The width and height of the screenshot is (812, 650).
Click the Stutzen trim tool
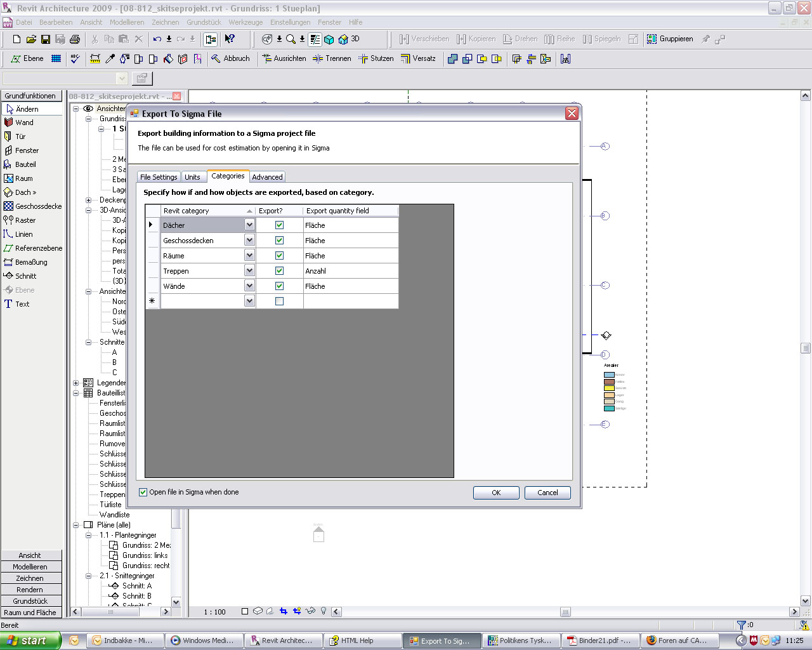point(376,58)
